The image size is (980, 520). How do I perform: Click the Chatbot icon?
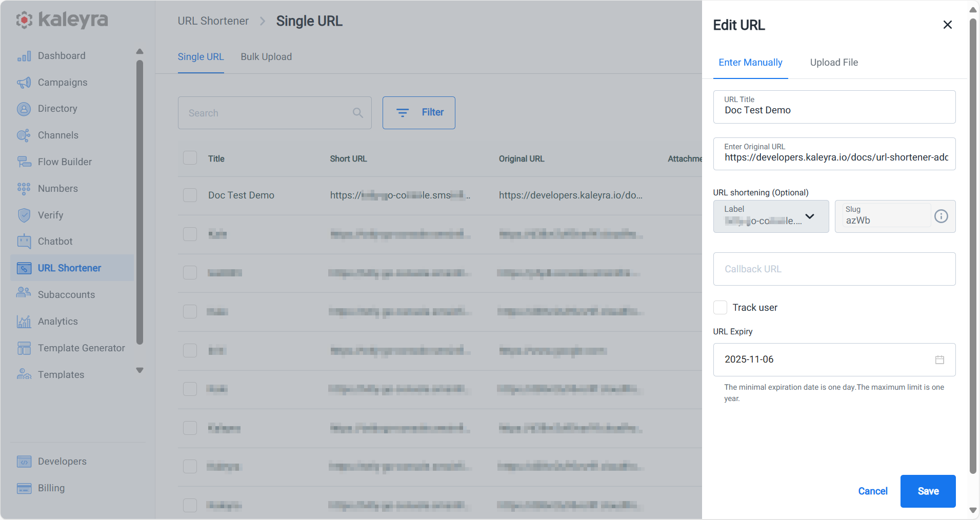pyautogui.click(x=24, y=242)
